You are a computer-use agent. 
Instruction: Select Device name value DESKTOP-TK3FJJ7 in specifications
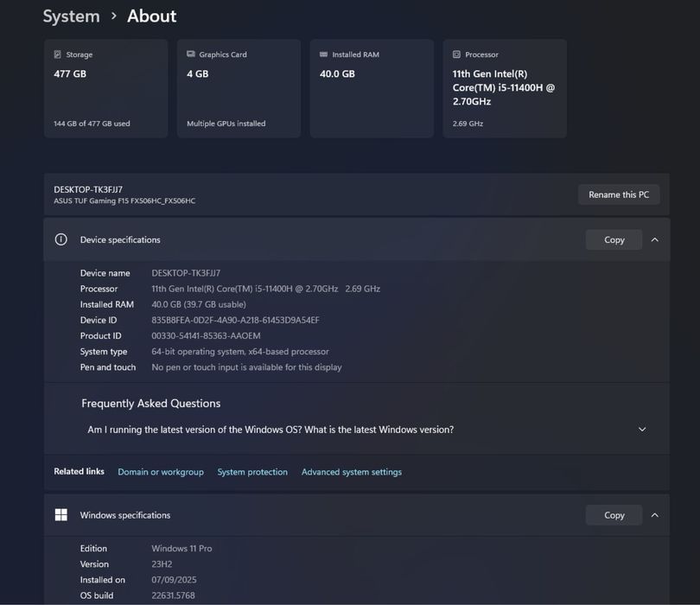tap(186, 273)
